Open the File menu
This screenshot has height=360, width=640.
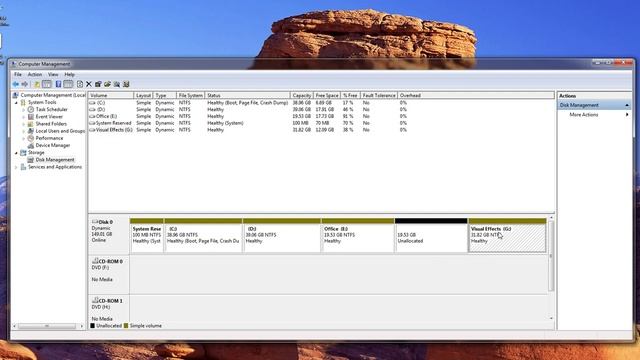(18, 74)
